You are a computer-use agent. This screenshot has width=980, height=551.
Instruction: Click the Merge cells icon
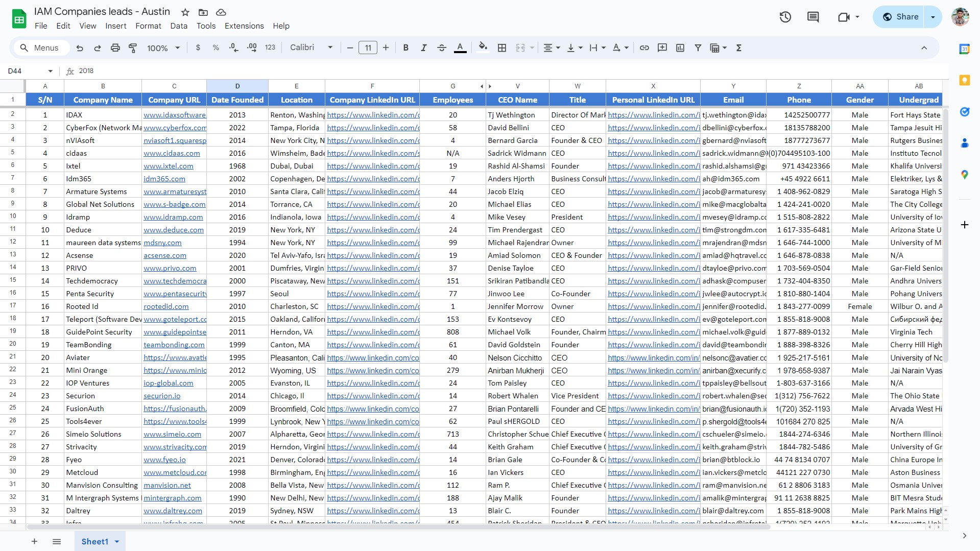pos(520,48)
